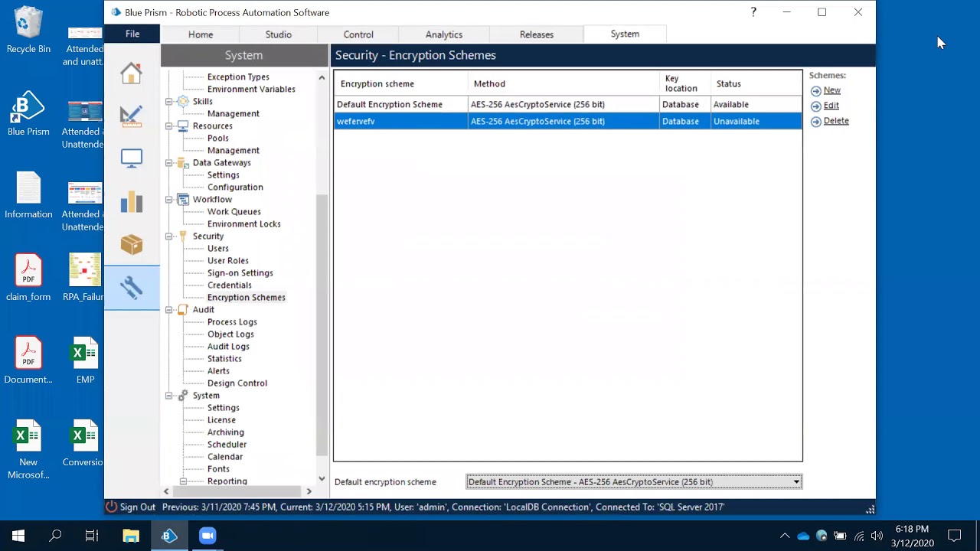Open taskbar search
The width and height of the screenshot is (980, 551).
coord(55,536)
